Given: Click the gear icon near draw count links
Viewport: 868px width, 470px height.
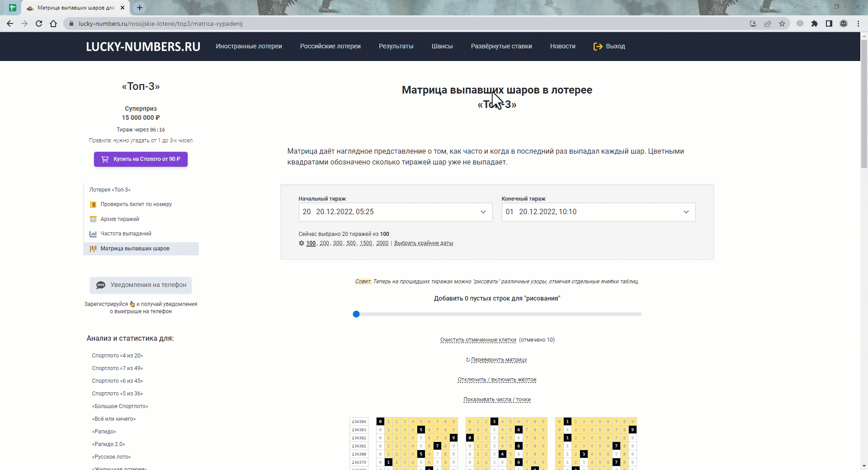Looking at the screenshot, I should (x=302, y=243).
